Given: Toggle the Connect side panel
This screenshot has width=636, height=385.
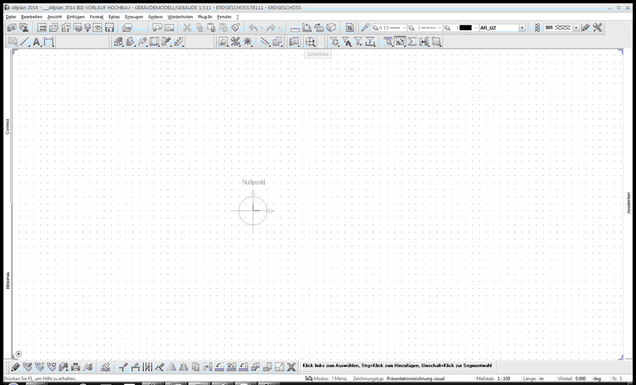Looking at the screenshot, I should [x=7, y=127].
